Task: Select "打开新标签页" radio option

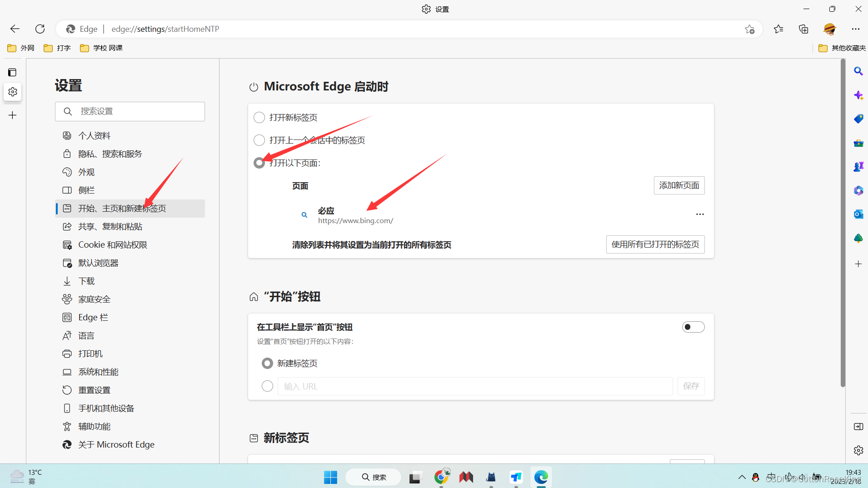Action: 259,118
